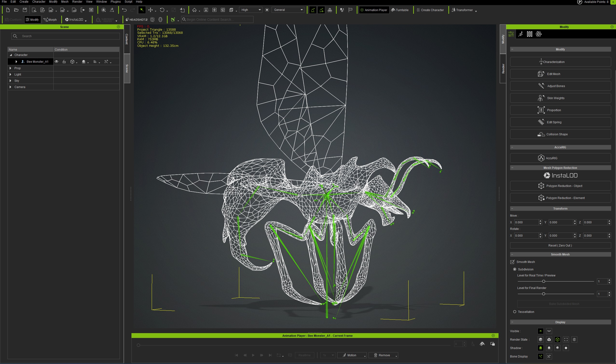Click the Level for Final Render slider
Screen dimensions: 616x364
543,294
